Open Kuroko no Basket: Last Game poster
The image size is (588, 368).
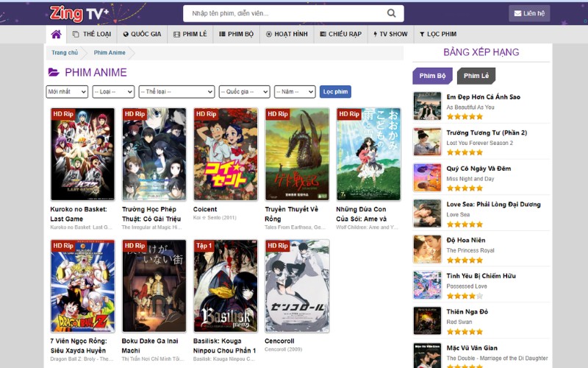pos(82,155)
